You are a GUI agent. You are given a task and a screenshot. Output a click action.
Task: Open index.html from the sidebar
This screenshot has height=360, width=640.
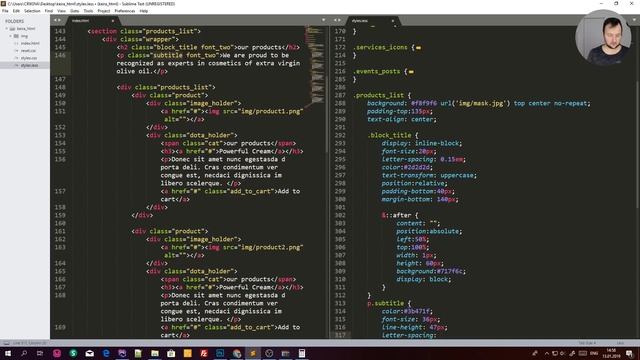(x=30, y=43)
